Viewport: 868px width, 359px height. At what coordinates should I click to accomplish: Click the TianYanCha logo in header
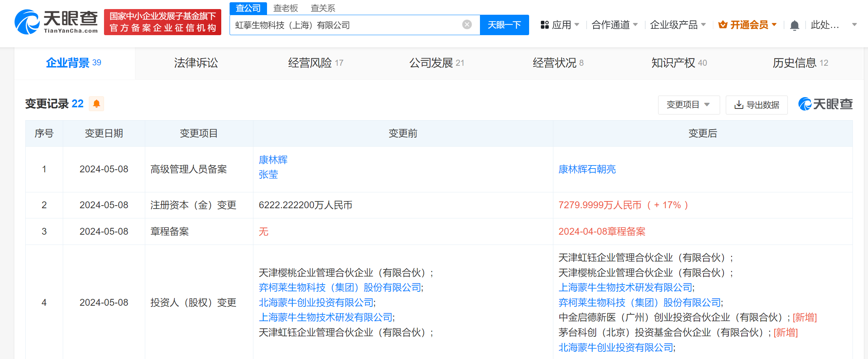[x=56, y=22]
